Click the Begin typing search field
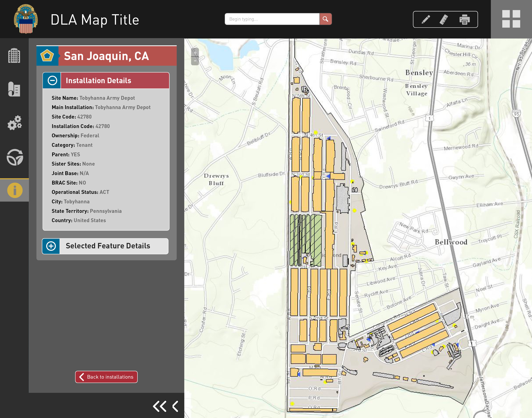The height and width of the screenshot is (418, 532). tap(272, 19)
